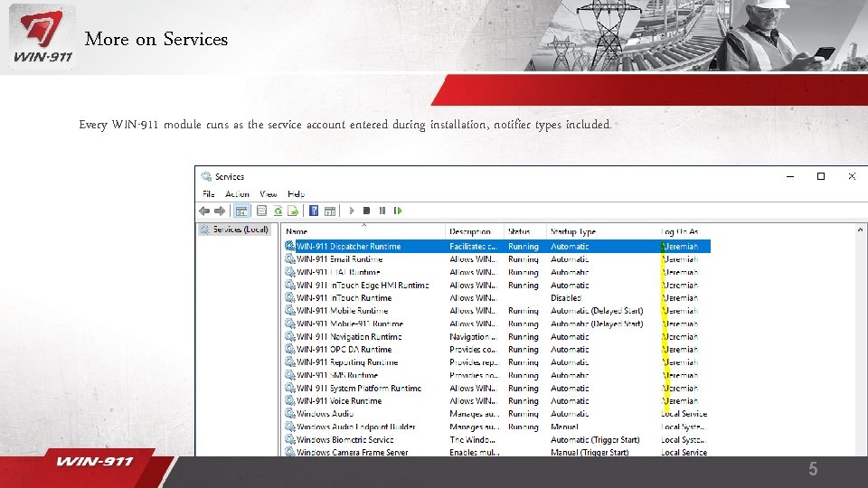This screenshot has height=488, width=868.
Task: Close the Services window
Action: (852, 176)
